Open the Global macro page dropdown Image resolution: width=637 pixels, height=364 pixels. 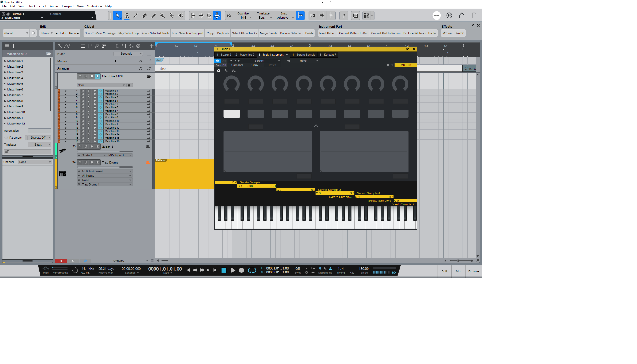click(16, 33)
